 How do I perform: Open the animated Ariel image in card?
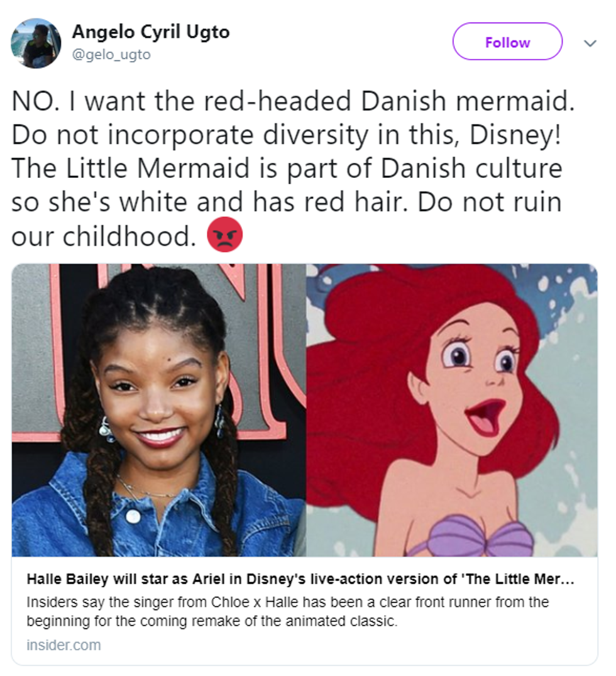click(x=452, y=410)
